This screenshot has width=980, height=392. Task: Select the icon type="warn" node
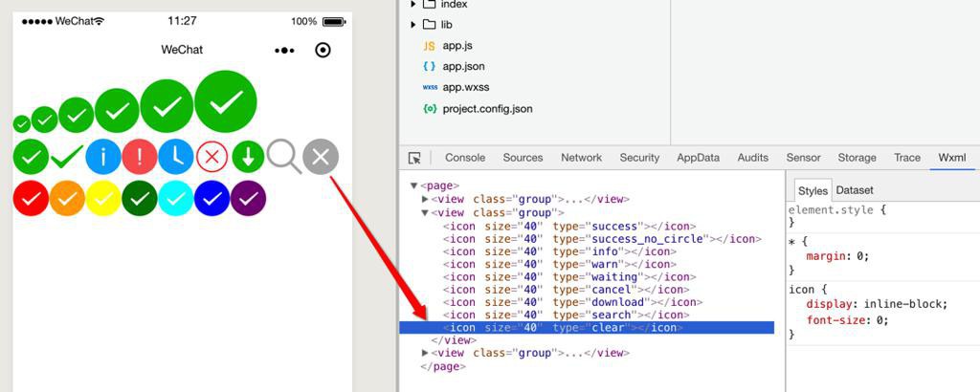pos(560,264)
